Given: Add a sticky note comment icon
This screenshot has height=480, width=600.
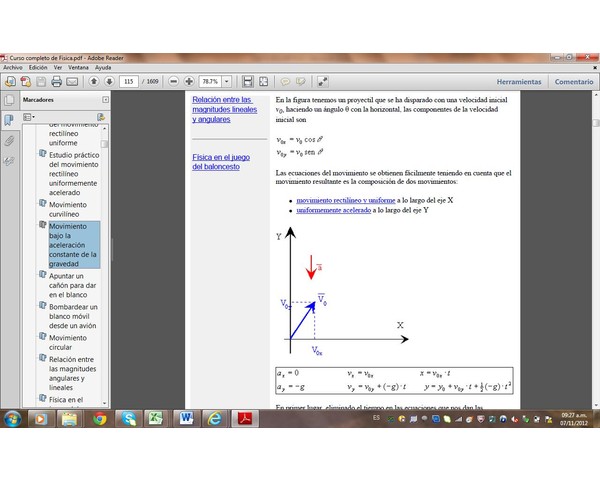Looking at the screenshot, I should pos(285,82).
